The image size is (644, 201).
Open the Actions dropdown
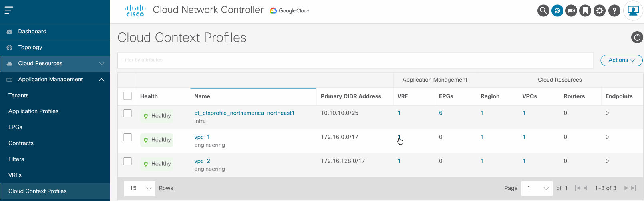tap(621, 60)
